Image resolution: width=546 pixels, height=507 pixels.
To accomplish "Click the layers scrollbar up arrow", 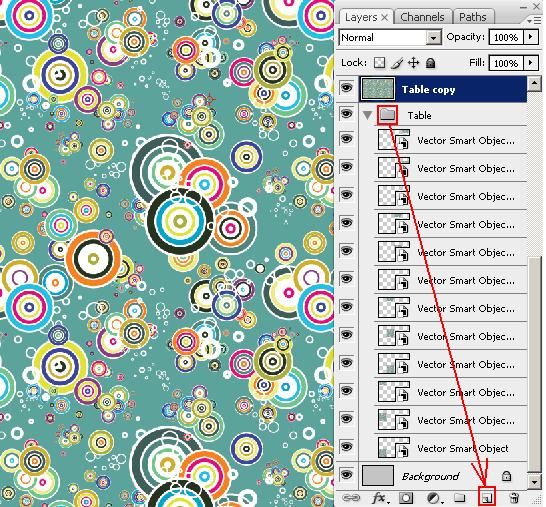I will click(534, 84).
